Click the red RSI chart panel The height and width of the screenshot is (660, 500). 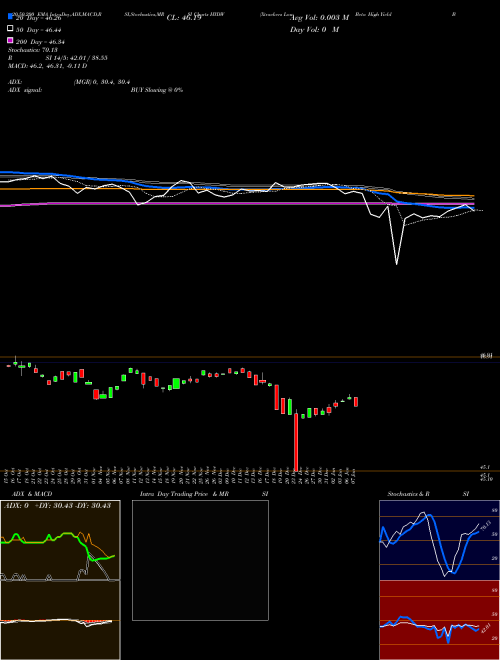coord(439,620)
